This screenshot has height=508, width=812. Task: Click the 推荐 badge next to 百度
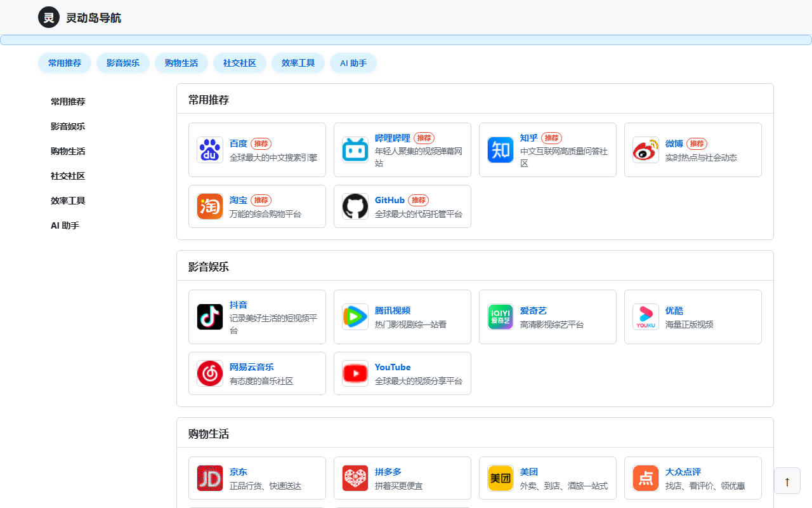[x=261, y=144]
